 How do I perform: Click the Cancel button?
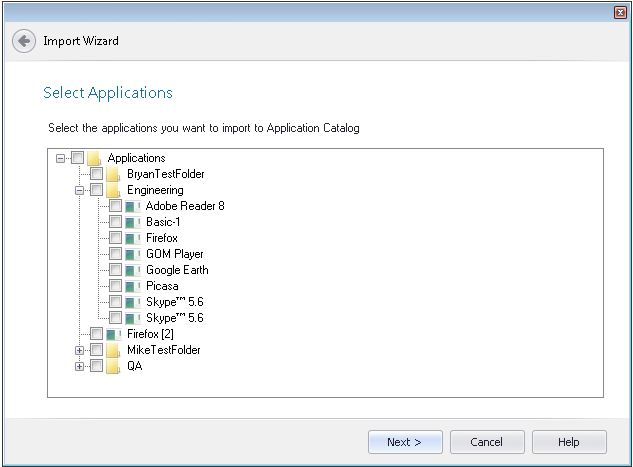pos(487,442)
